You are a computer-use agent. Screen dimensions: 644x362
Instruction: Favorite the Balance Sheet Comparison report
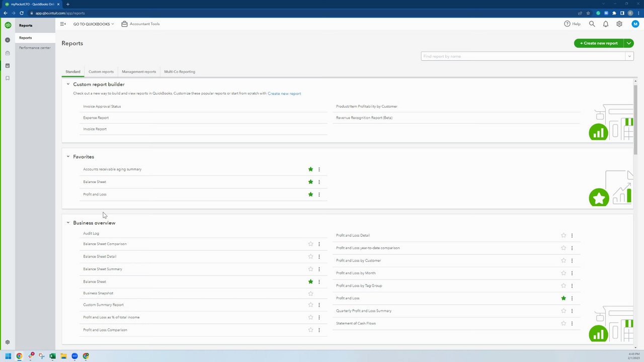[x=310, y=244]
